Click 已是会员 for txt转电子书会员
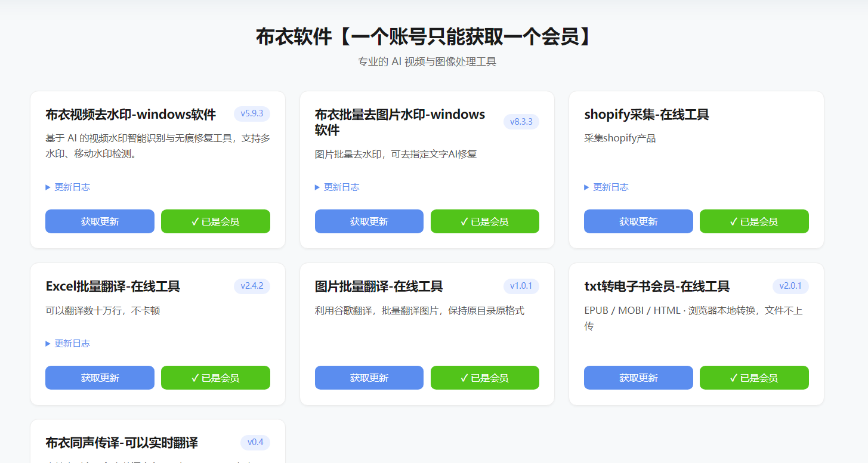The image size is (868, 463). pos(754,378)
